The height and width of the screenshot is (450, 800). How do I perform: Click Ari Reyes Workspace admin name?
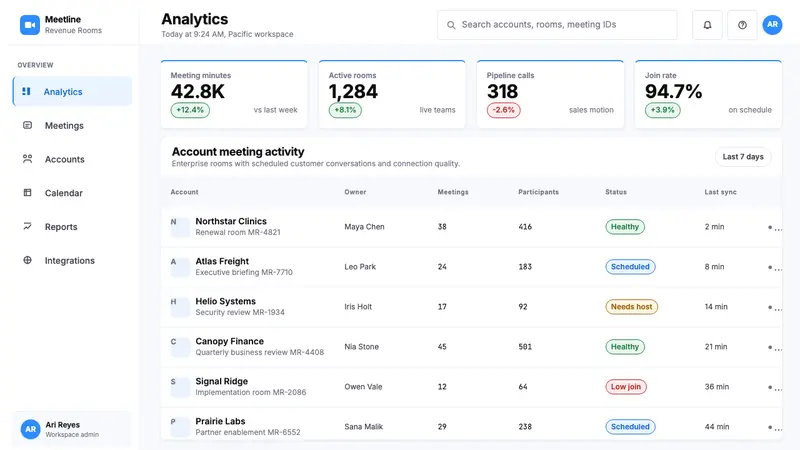(x=72, y=429)
